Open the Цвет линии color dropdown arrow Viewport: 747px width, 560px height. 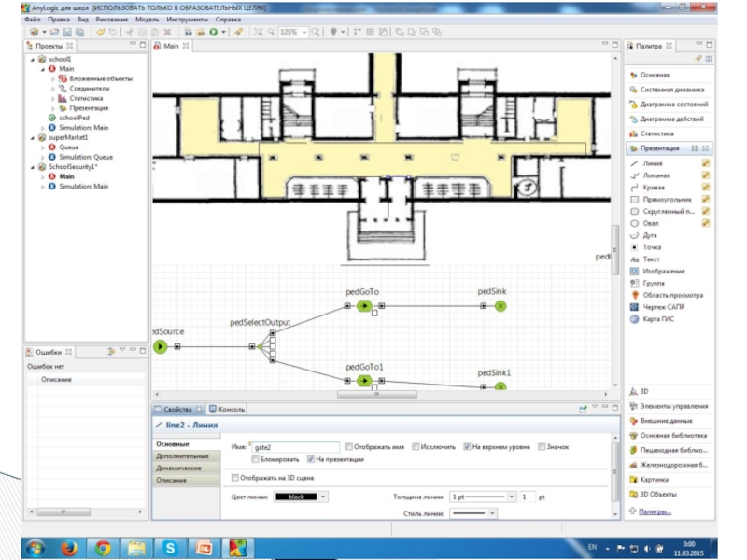click(323, 497)
